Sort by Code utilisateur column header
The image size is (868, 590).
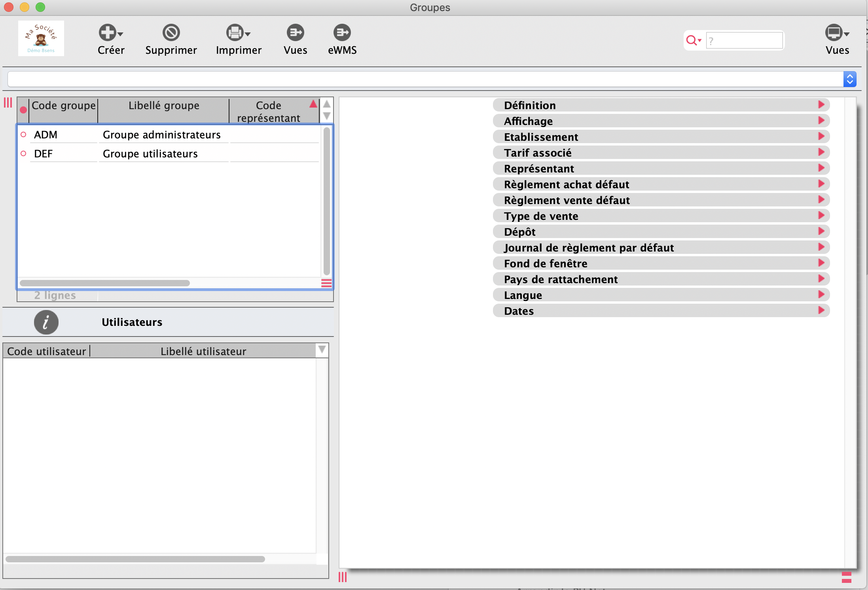pyautogui.click(x=47, y=351)
